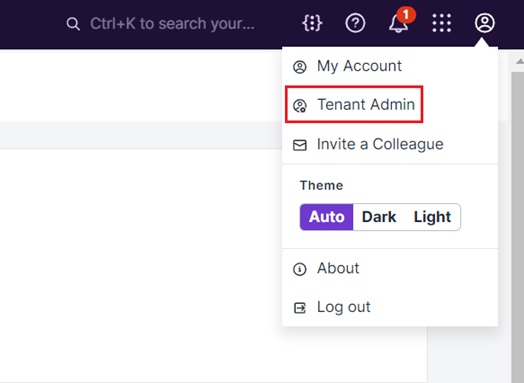The image size is (524, 383).
Task: Open the apps grid launcher
Action: (x=441, y=23)
